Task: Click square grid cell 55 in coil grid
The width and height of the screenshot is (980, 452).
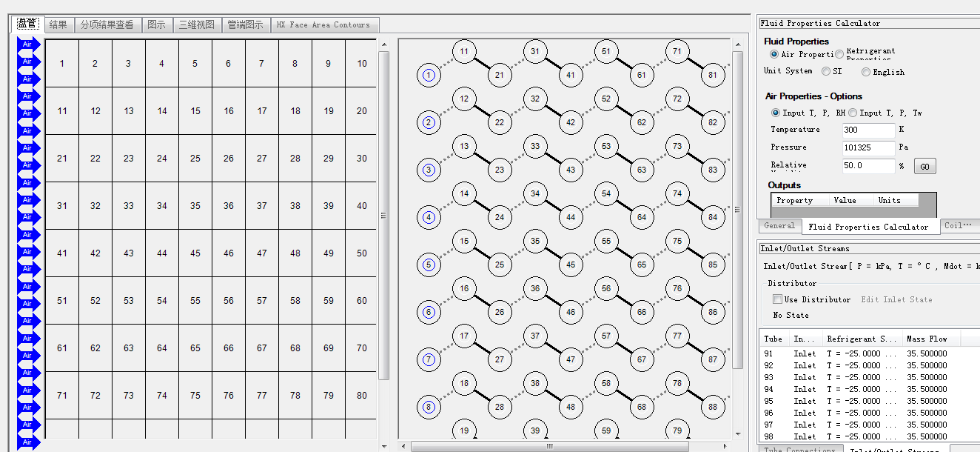Action: pos(195,301)
